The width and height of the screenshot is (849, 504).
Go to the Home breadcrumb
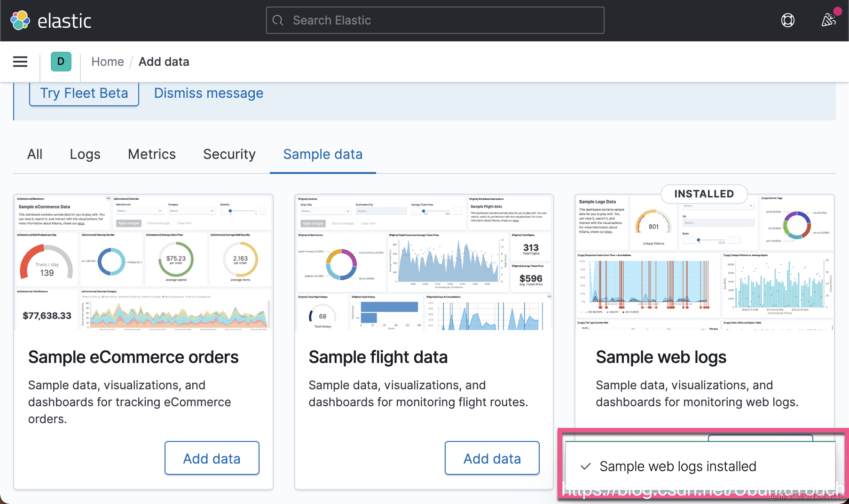click(108, 62)
